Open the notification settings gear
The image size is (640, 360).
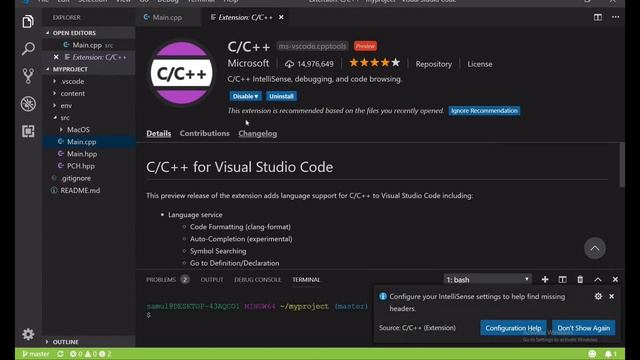tap(598, 296)
